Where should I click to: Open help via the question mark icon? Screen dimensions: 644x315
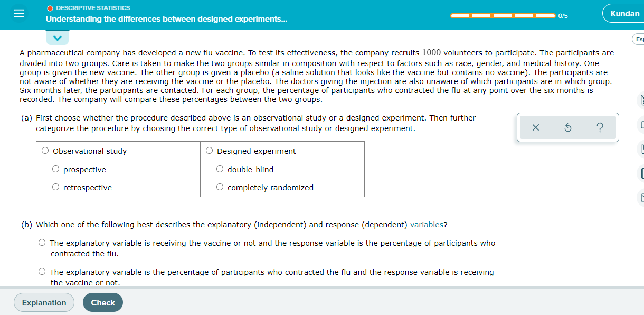point(600,127)
